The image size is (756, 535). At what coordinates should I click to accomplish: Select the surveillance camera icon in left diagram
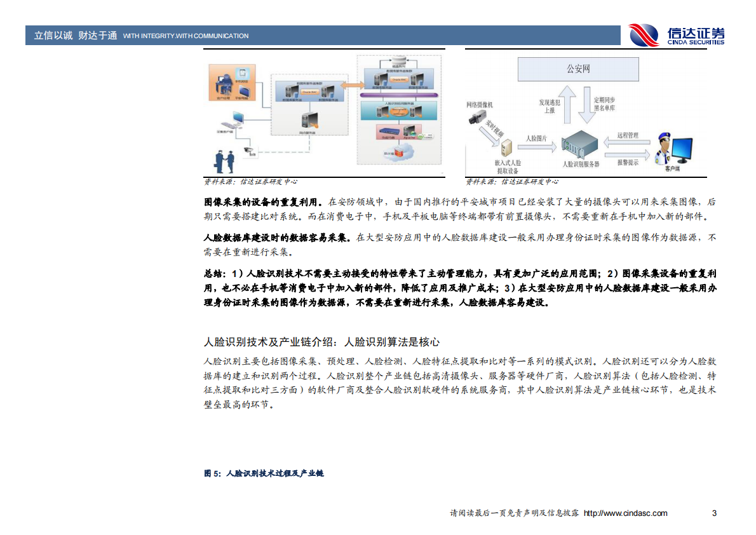(x=249, y=150)
